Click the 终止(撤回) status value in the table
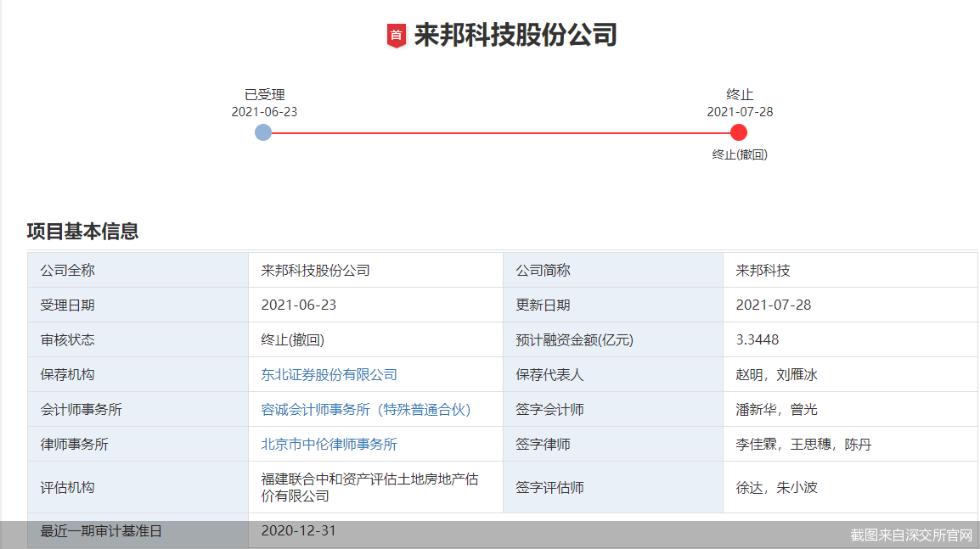 pyautogui.click(x=292, y=339)
